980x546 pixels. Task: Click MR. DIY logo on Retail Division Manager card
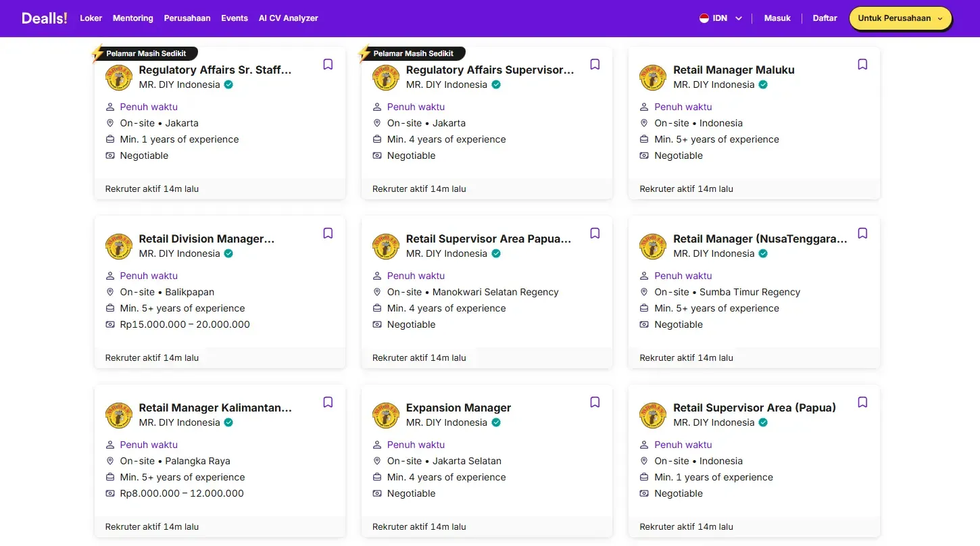(x=119, y=246)
